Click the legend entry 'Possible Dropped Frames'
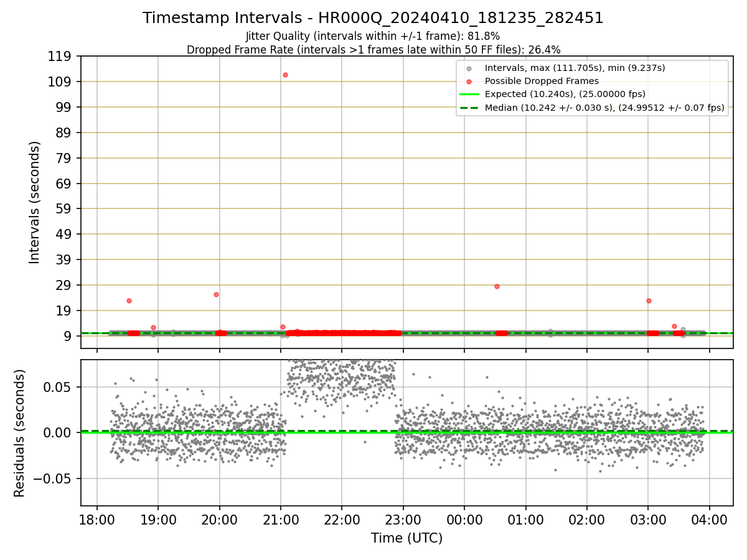This screenshot has width=747, height=560. tap(542, 81)
